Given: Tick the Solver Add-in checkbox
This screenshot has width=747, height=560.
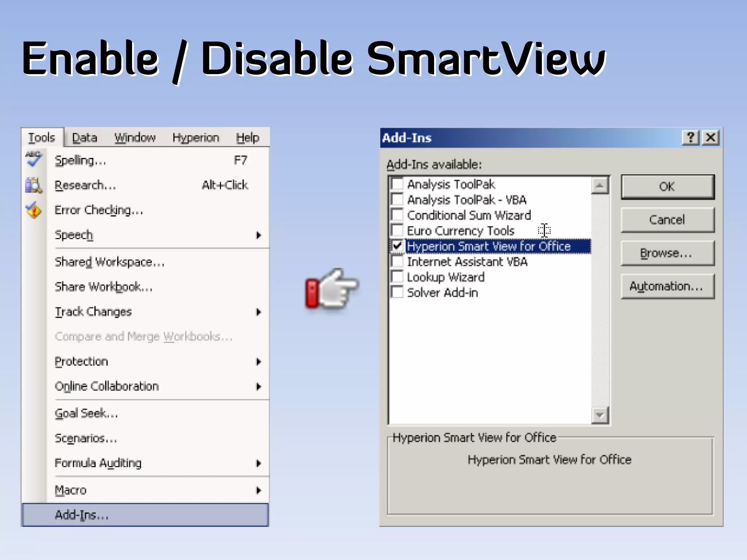Looking at the screenshot, I should [x=397, y=292].
